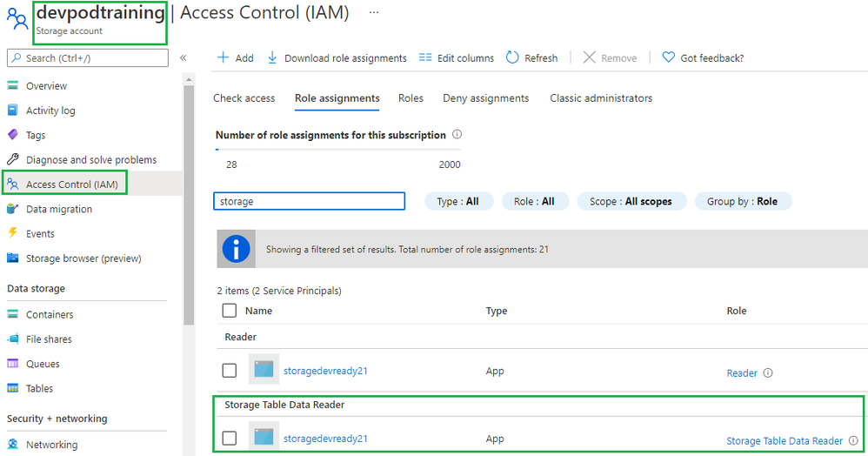Click the Add button in toolbar
The width and height of the screenshot is (868, 456).
click(x=235, y=57)
